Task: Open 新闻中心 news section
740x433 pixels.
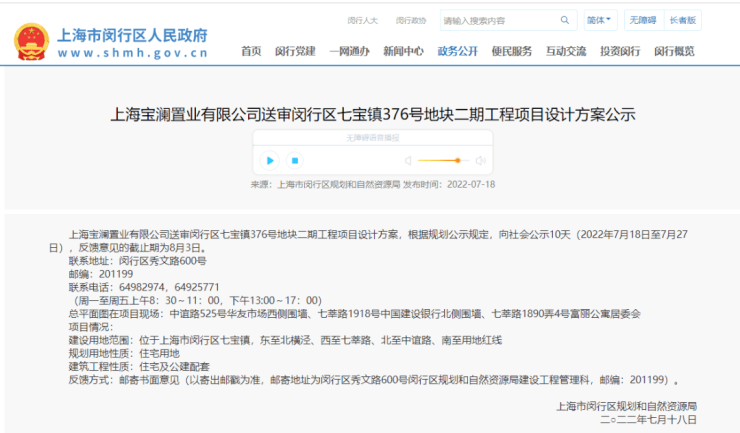Action: point(403,51)
